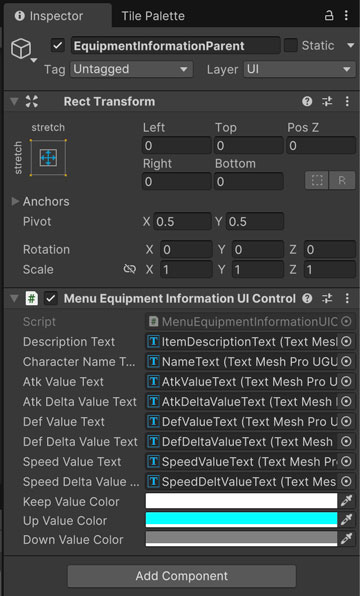Open the Inspector tab's three-dot options menu
Image resolution: width=360 pixels, height=596 pixels.
(x=346, y=16)
